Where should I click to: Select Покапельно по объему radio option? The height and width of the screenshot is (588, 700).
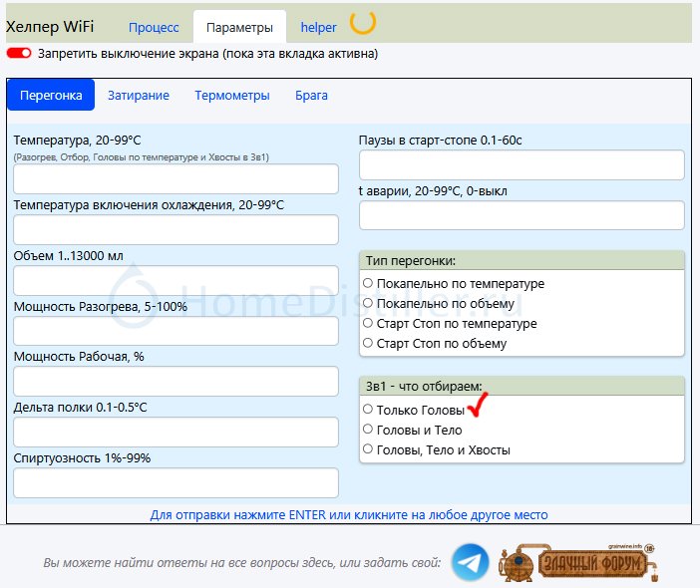click(368, 303)
